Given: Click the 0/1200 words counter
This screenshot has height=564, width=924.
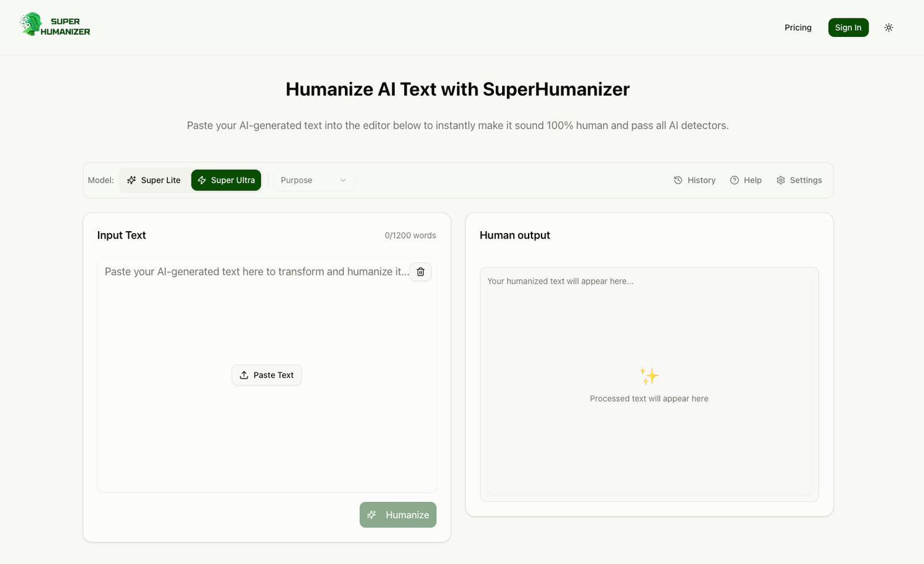Looking at the screenshot, I should [410, 235].
